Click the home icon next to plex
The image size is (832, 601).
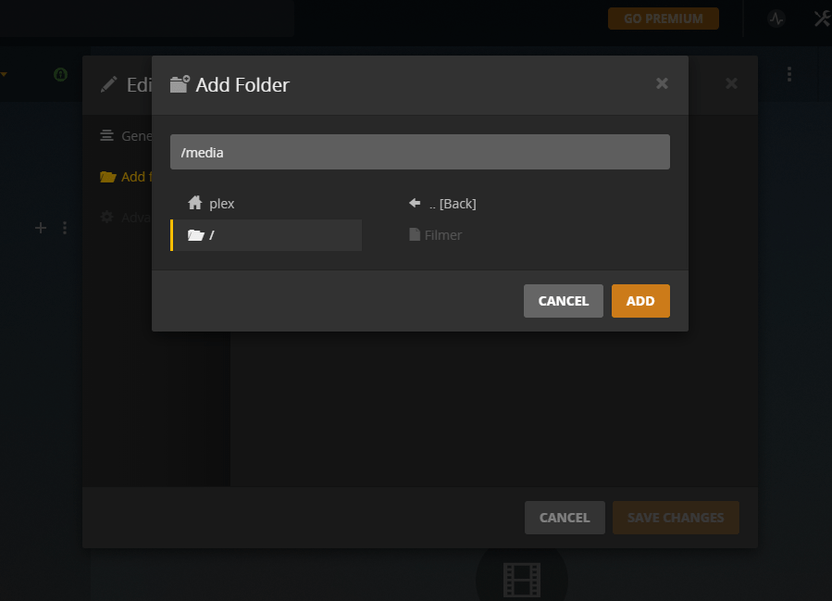(x=195, y=203)
